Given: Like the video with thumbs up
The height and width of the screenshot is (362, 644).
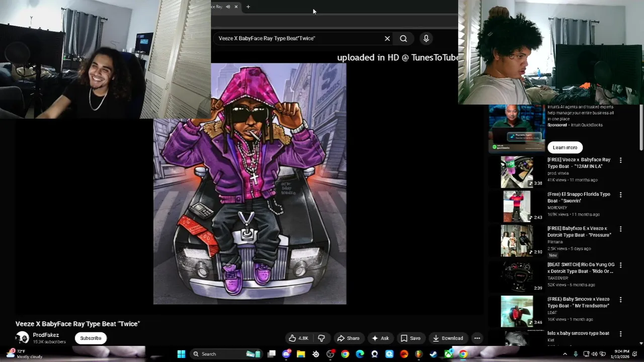Looking at the screenshot, I should [298, 338].
